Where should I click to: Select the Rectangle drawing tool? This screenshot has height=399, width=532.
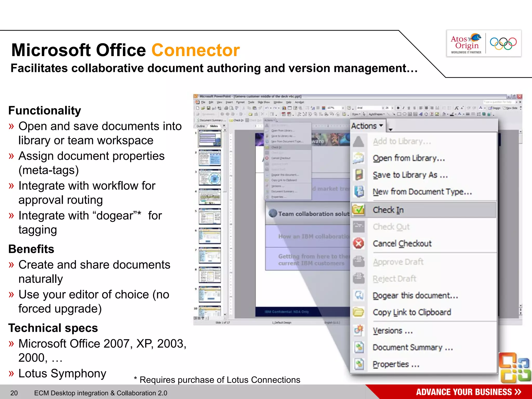click(x=399, y=114)
